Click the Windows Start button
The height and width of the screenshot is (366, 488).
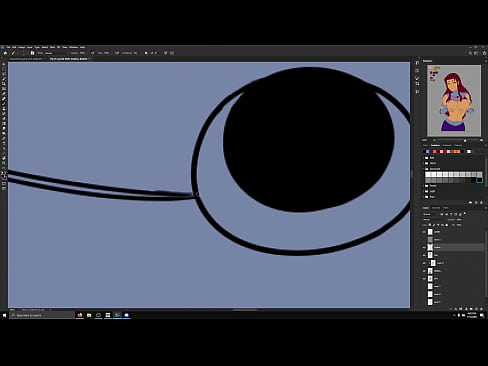[4, 315]
